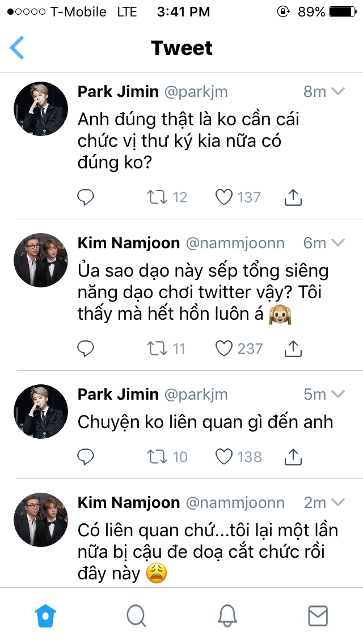Reply to Kim Namjoon's 6m tweet
The height and width of the screenshot is (644, 363).
tap(85, 348)
